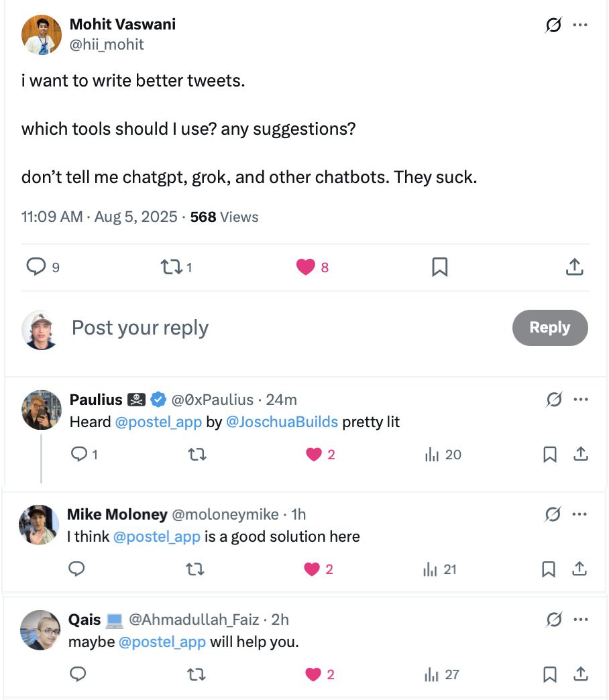The height and width of the screenshot is (700, 609).
Task: Repost Mohit Vaswani's tweet
Action: point(172,267)
